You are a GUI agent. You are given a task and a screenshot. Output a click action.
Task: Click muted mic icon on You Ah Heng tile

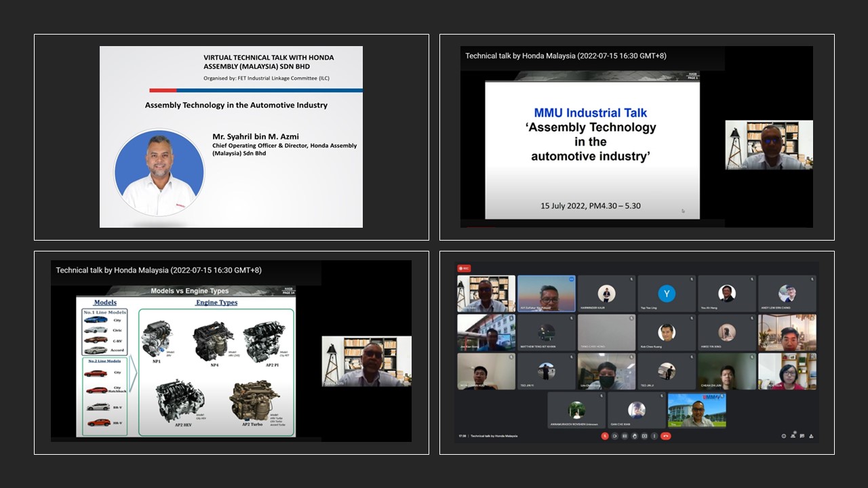tap(751, 279)
